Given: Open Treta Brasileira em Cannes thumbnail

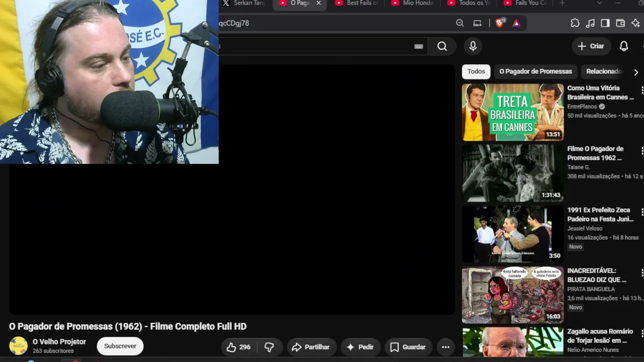Looking at the screenshot, I should (x=513, y=112).
